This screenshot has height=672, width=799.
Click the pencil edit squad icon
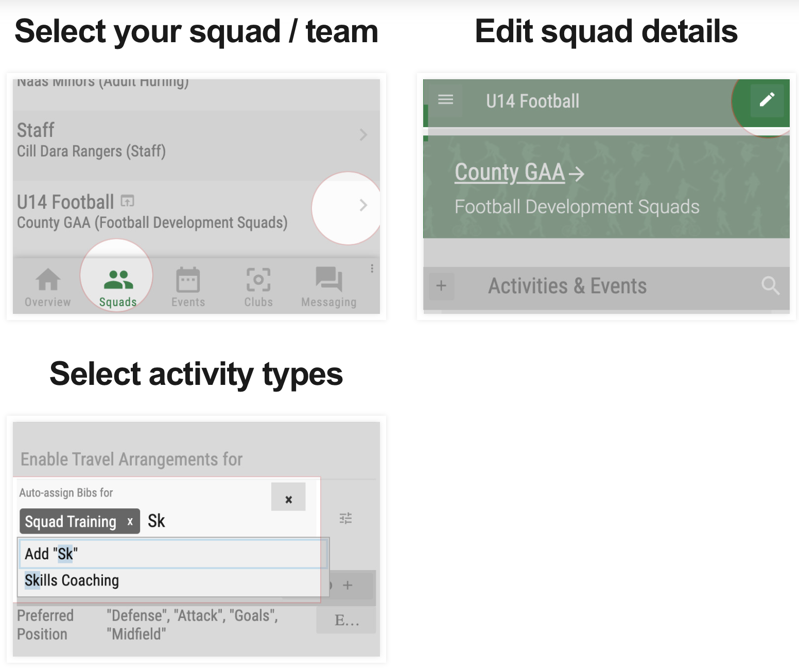click(x=767, y=100)
